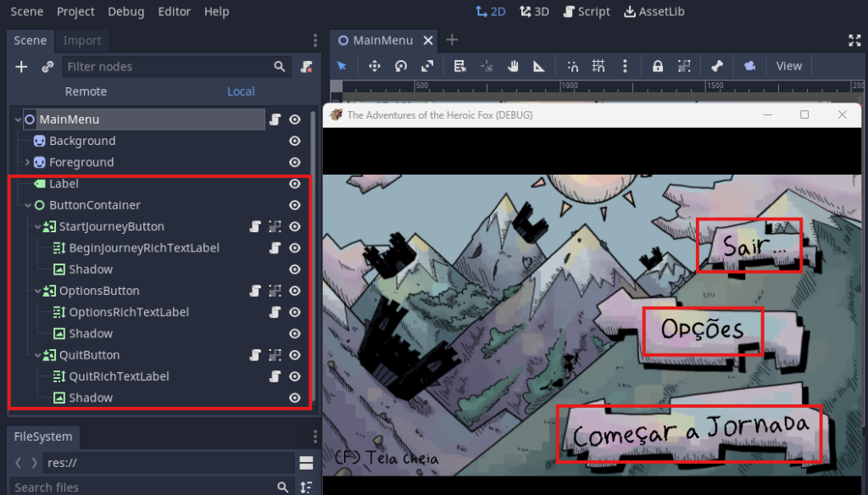Image resolution: width=868 pixels, height=495 pixels.
Task: Toggle visibility of the QuitButton node
Action: pos(295,355)
